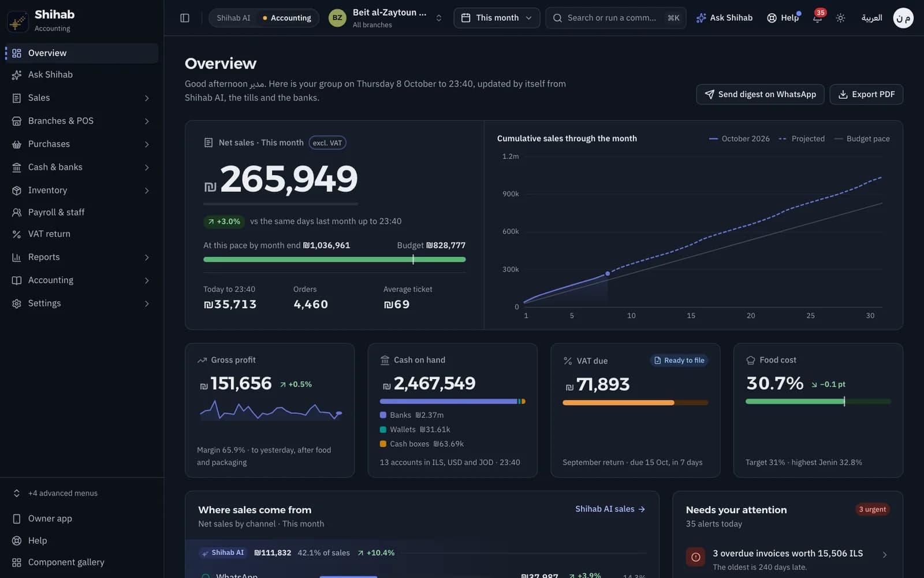Open Ask Shihab in sidebar

81,75
